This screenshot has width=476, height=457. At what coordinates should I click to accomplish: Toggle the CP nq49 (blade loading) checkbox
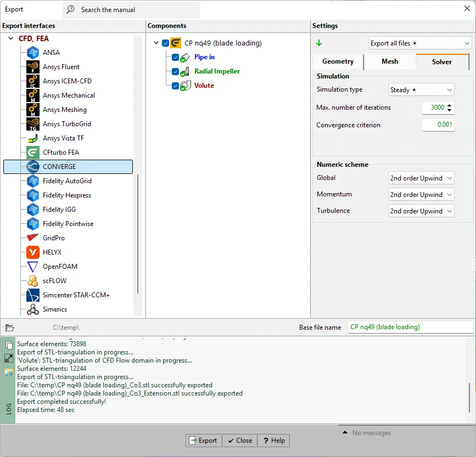[165, 43]
